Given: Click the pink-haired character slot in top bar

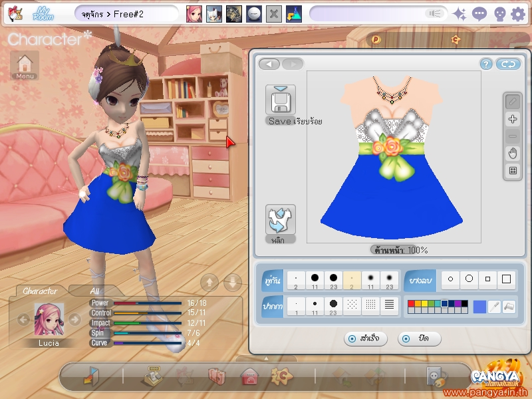Looking at the screenshot, I should coord(194,14).
